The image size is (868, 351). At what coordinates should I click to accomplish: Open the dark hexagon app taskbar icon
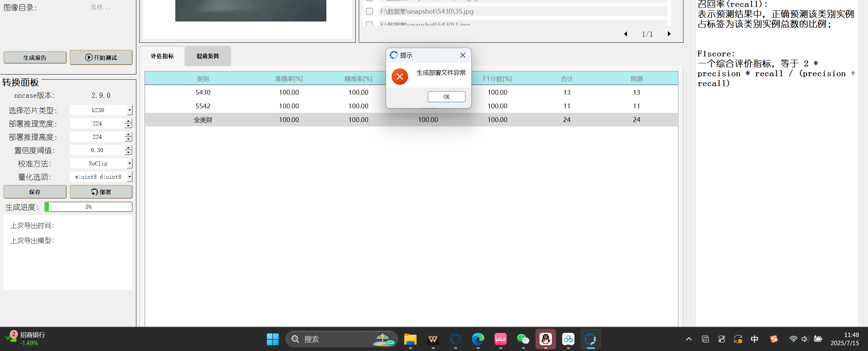456,339
